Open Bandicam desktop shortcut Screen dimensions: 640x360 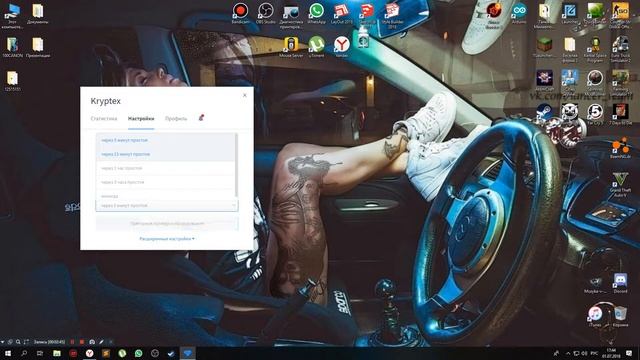click(240, 13)
